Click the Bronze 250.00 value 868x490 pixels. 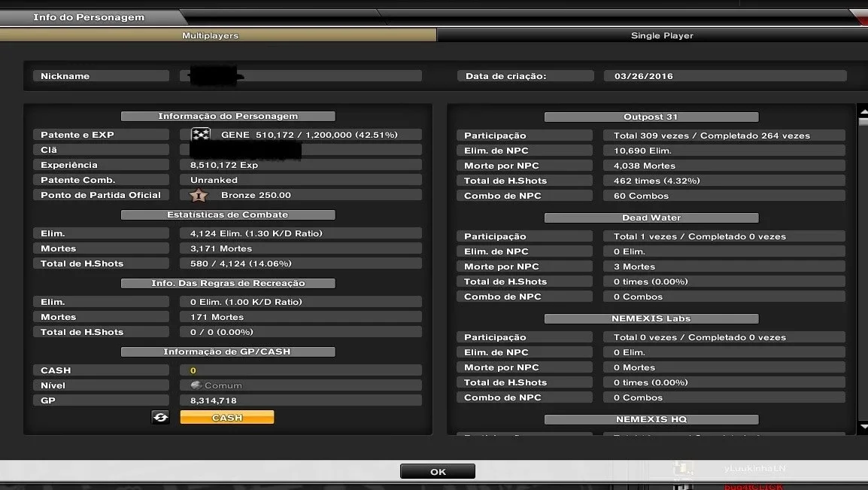[x=256, y=195]
